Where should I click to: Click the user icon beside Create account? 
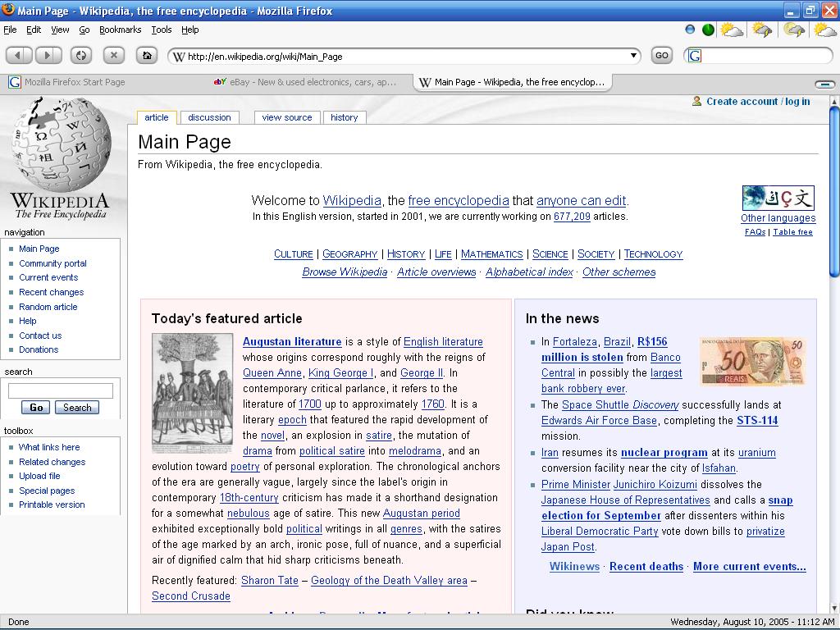[696, 101]
